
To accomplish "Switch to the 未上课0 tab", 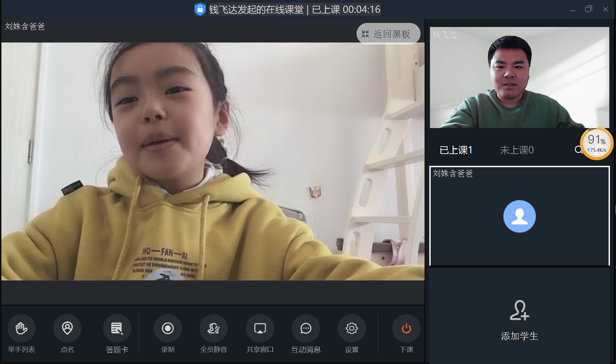I will point(516,150).
